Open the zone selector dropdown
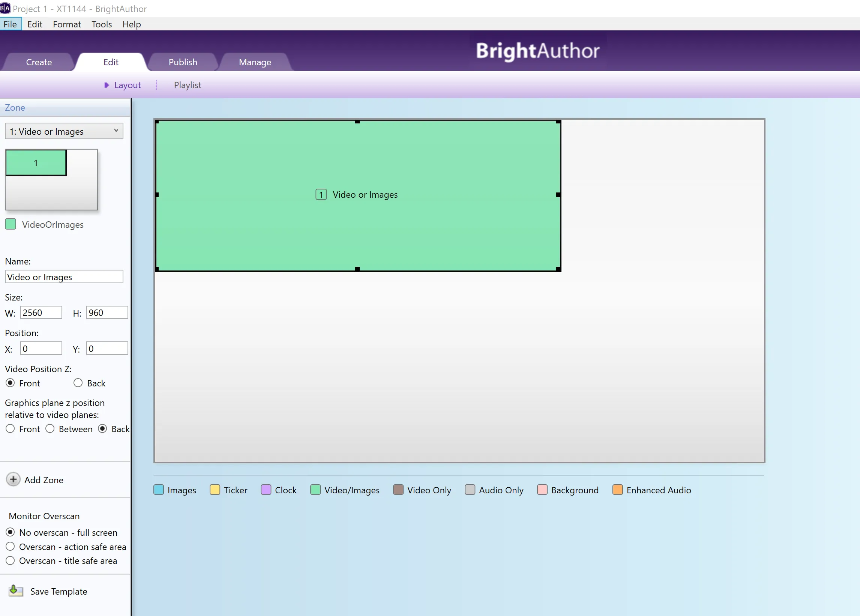860x616 pixels. pos(64,131)
